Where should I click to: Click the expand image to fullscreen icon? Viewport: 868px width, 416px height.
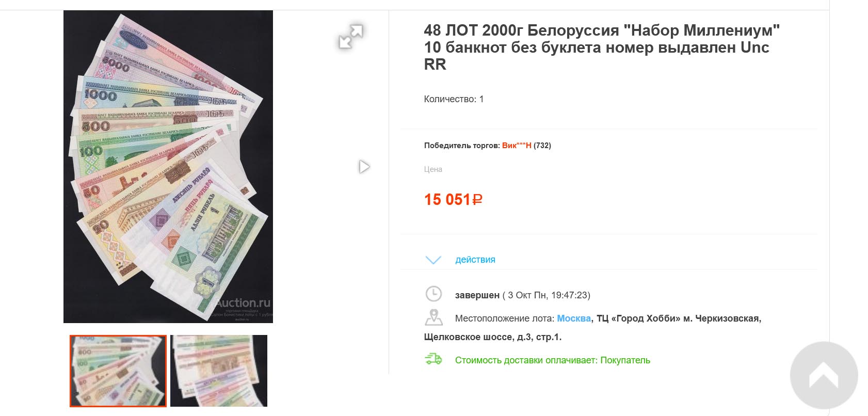click(351, 36)
